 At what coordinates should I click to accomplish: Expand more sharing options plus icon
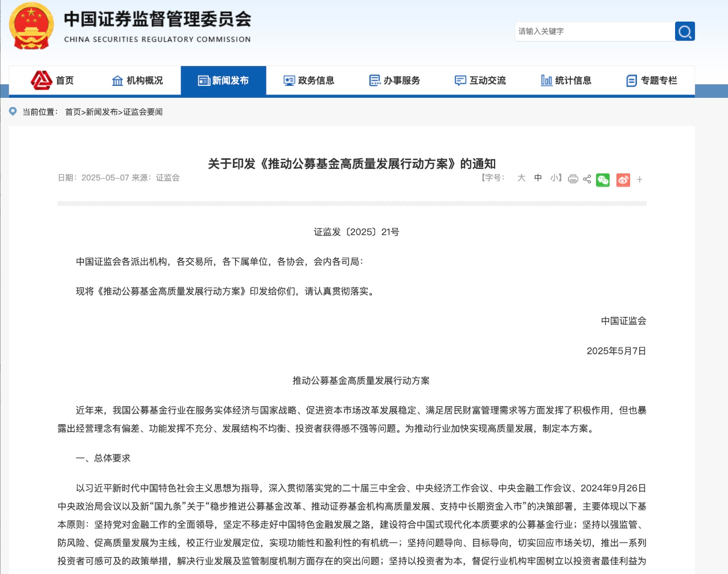tap(640, 180)
